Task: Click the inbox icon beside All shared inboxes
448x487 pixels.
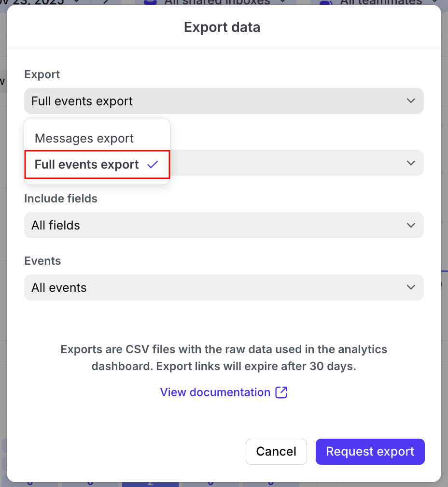Action: click(150, 2)
